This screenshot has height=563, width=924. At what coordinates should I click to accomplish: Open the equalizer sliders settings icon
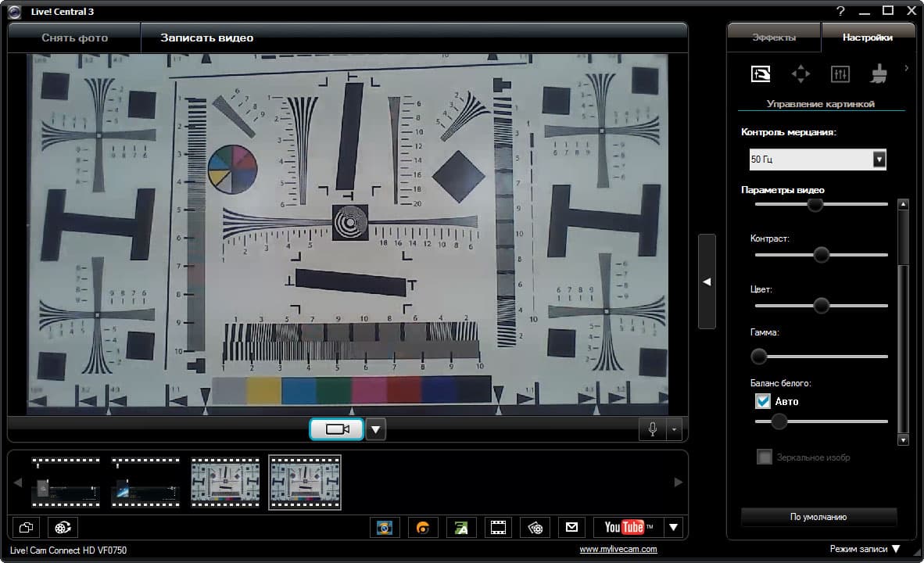[840, 74]
